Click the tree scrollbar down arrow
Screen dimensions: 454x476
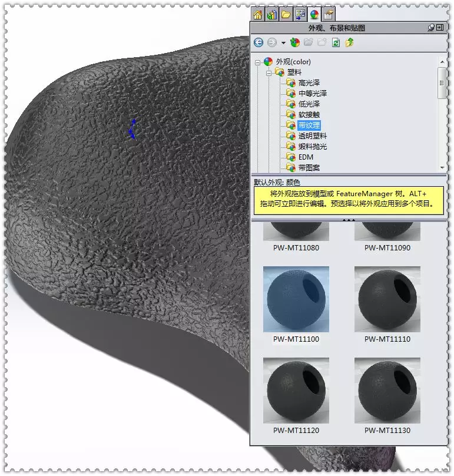[x=442, y=167]
